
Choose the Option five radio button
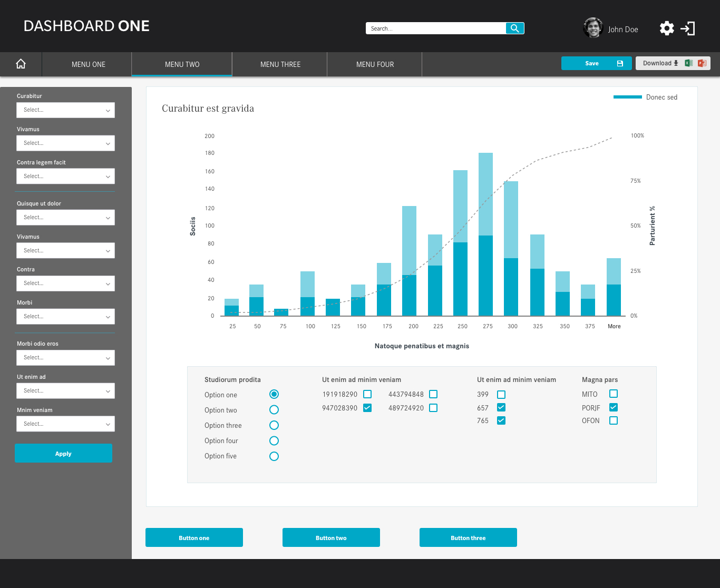point(274,456)
